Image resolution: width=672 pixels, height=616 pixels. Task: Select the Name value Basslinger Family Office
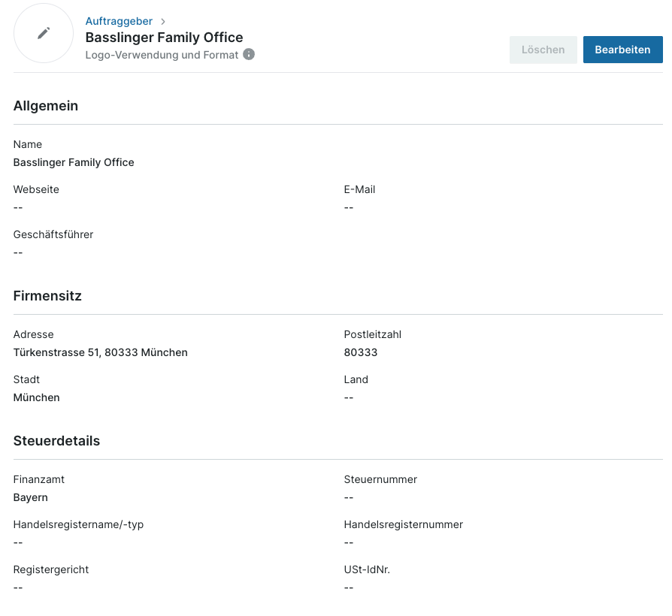[x=74, y=162]
